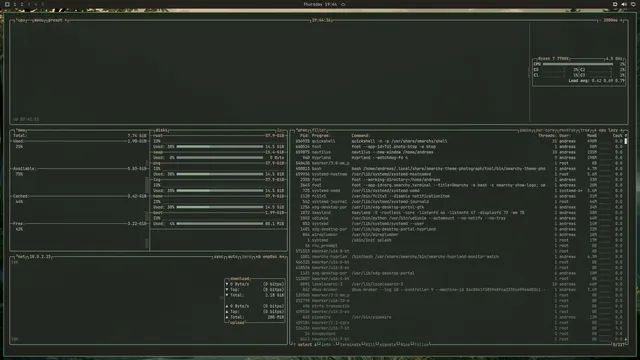Open signals in the process footer
The image size is (640, 360).
coord(387,345)
